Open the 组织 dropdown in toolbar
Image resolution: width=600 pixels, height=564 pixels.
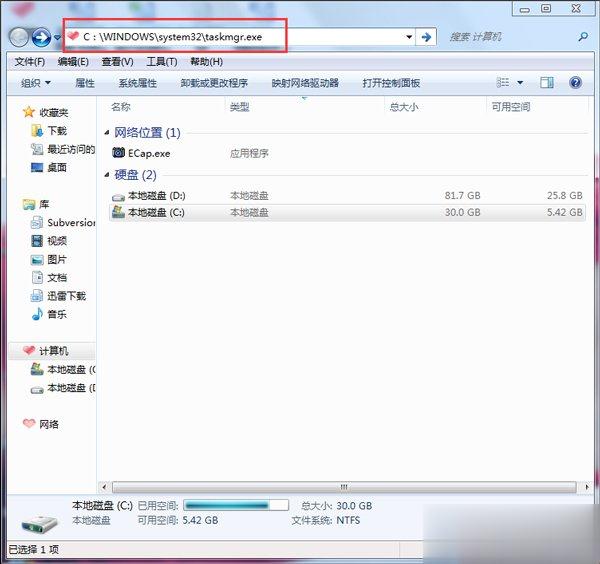(x=36, y=83)
